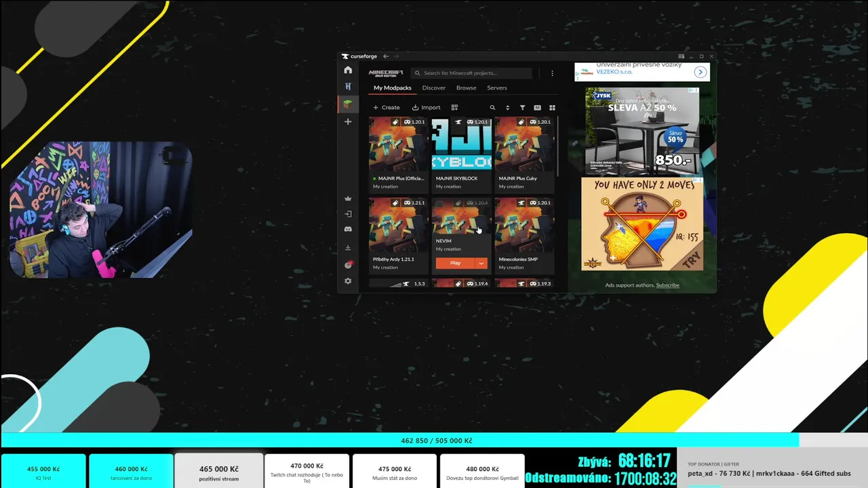Click the 455 000 Kč IQ Test goal
Image resolution: width=868 pixels, height=488 pixels.
(43, 471)
